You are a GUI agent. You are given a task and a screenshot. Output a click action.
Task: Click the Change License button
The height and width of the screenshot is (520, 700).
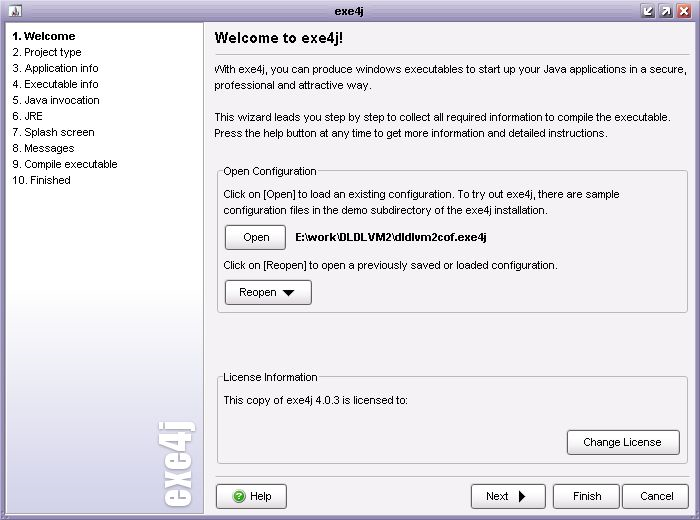coord(623,442)
